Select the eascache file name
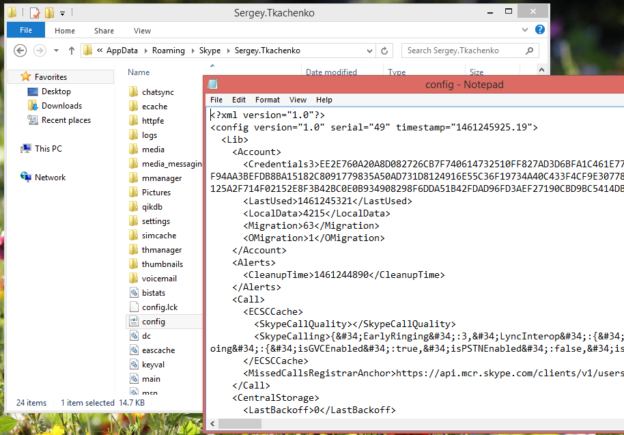This screenshot has width=624, height=435. (158, 350)
